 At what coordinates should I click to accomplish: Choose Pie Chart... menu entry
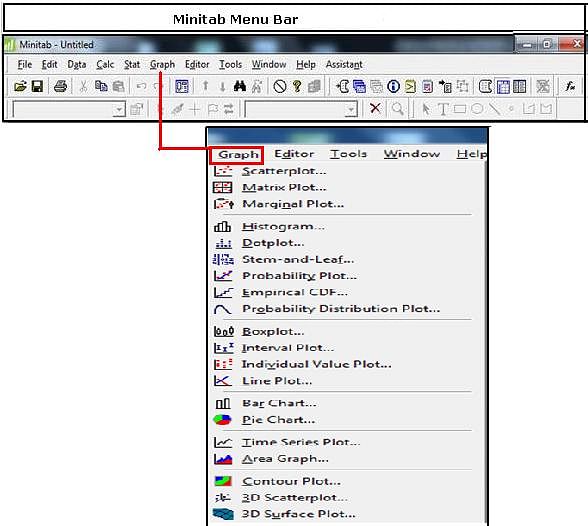[x=278, y=420]
